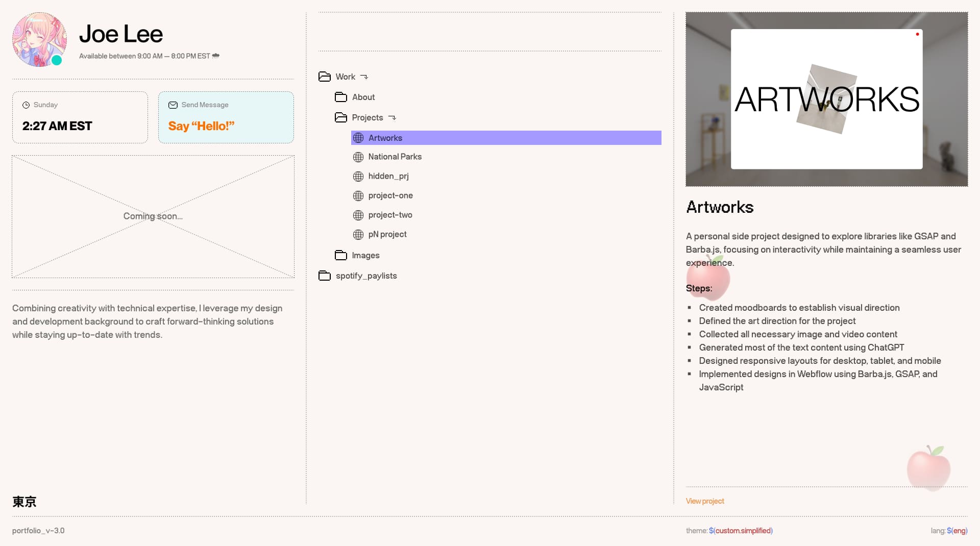Click the ARTWORKS preview thumbnail

(826, 100)
